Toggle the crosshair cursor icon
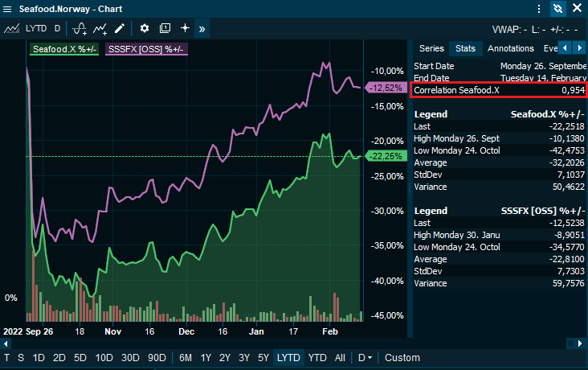The height and width of the screenshot is (370, 588). click(x=185, y=28)
